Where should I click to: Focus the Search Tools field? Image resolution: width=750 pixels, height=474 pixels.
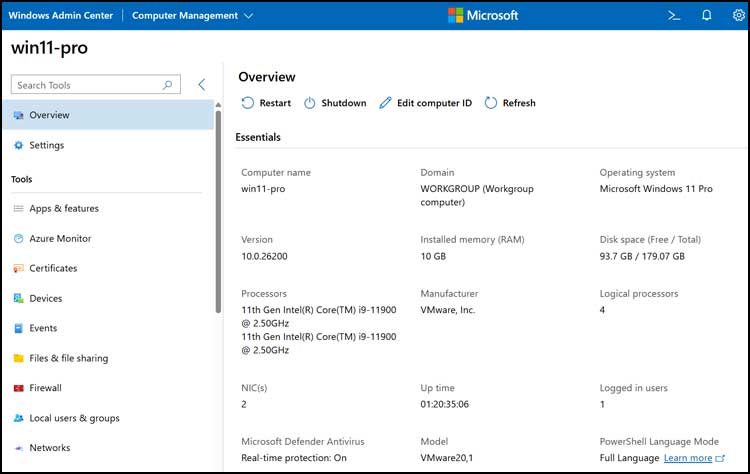[96, 85]
